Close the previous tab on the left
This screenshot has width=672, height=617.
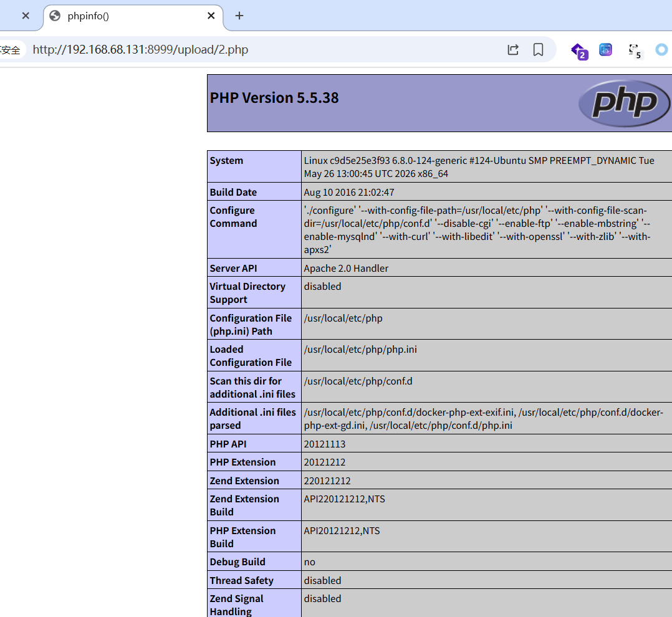(x=26, y=16)
